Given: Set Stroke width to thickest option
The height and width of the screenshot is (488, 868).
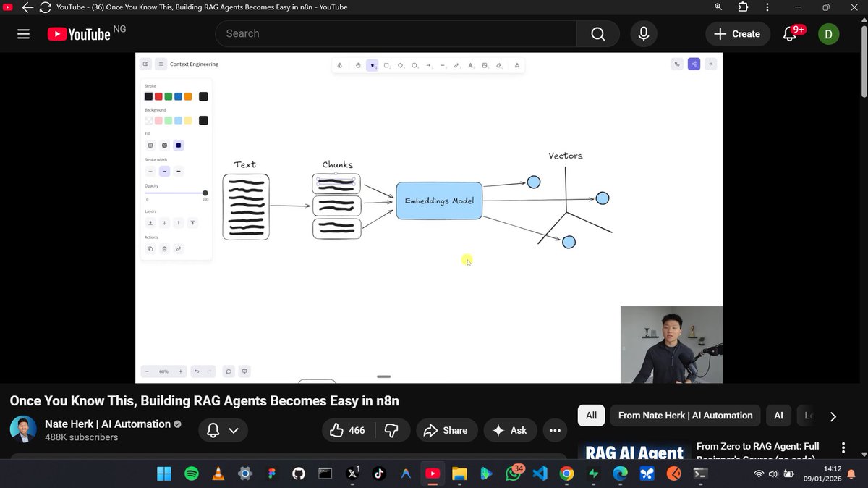Looking at the screenshot, I should (x=178, y=171).
